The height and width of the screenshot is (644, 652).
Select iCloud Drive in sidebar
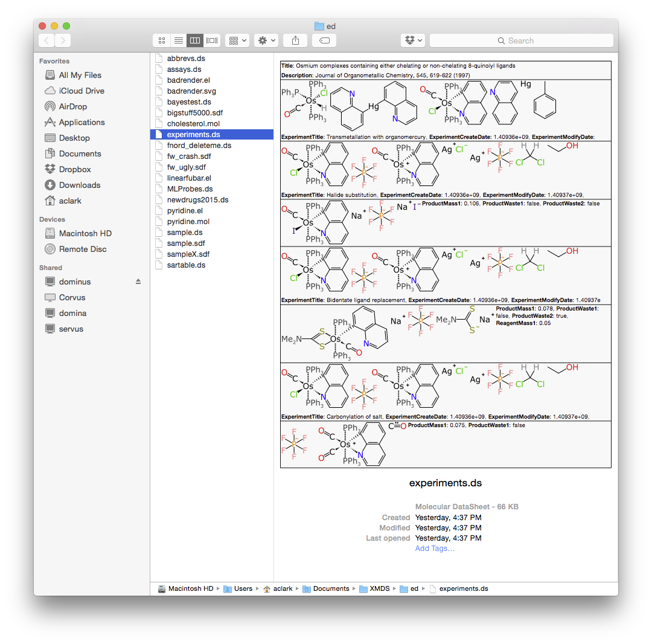pyautogui.click(x=81, y=91)
